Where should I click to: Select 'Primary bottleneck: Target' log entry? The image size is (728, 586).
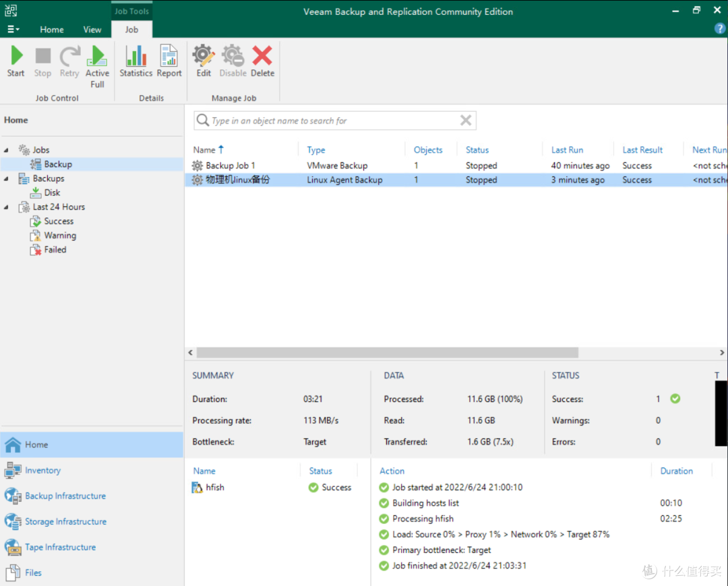pyautogui.click(x=442, y=550)
